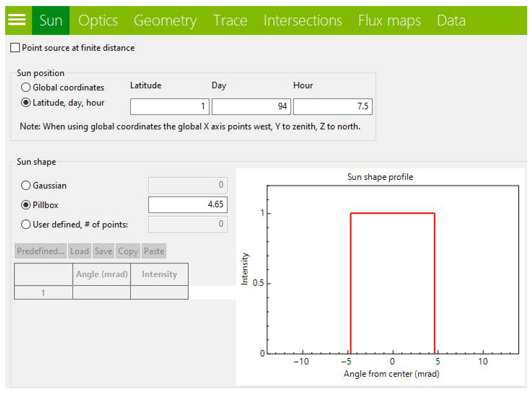Go to the Trace tab
The height and width of the screenshot is (394, 532).
[x=230, y=21]
